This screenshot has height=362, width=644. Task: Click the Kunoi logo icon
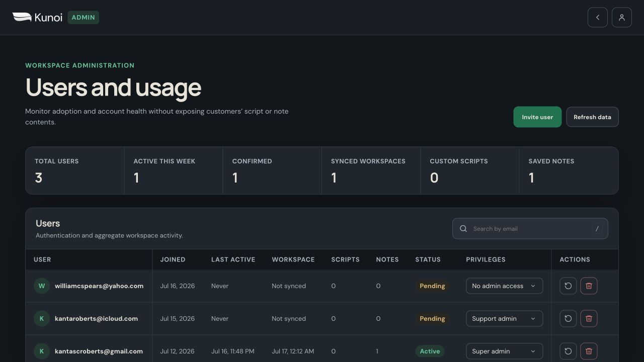[x=22, y=18]
